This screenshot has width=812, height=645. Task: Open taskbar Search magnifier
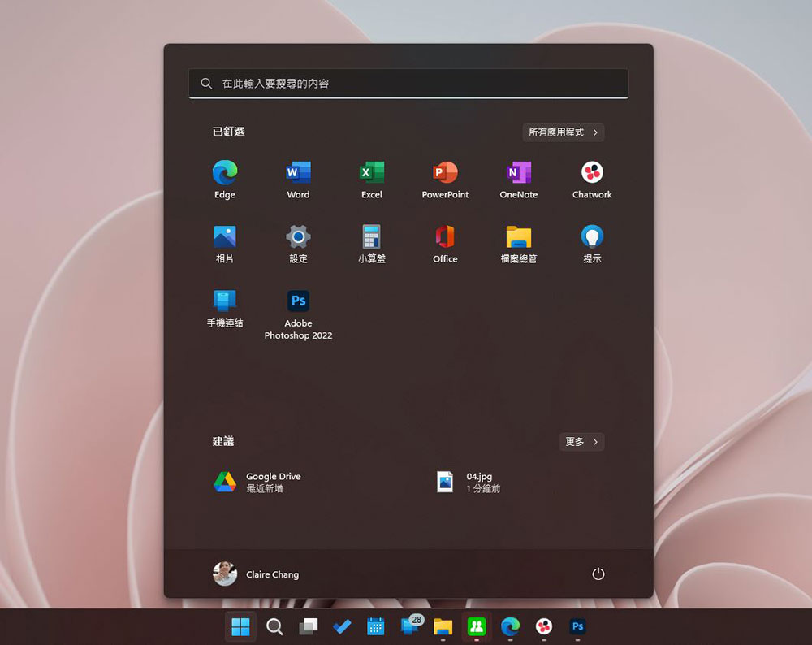click(x=274, y=627)
